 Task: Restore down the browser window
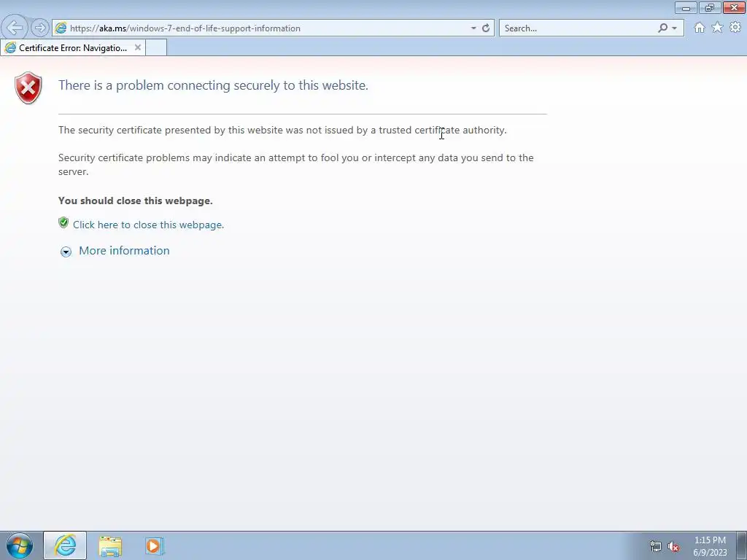click(709, 7)
